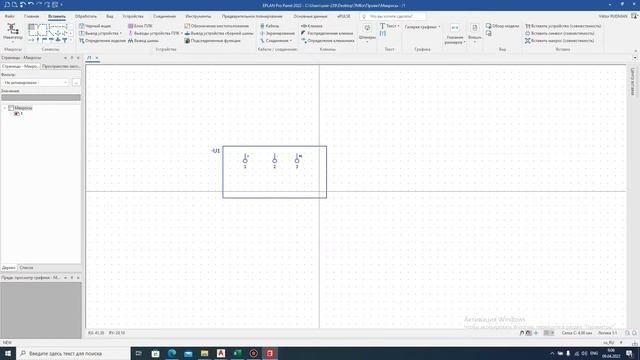The image size is (640, 360).
Task: Collapse the Макросы tree node
Action: coord(5,108)
